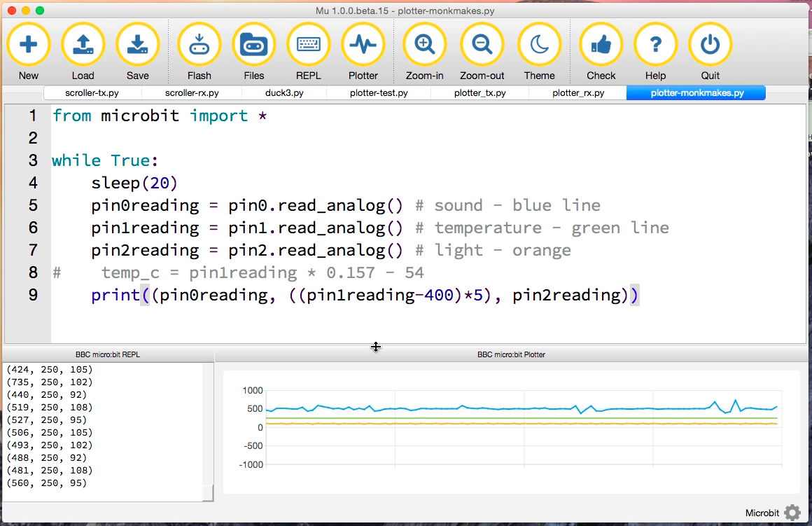Viewport: 812px width, 526px height.
Task: Open Mu settings via the gear icon
Action: [792, 513]
